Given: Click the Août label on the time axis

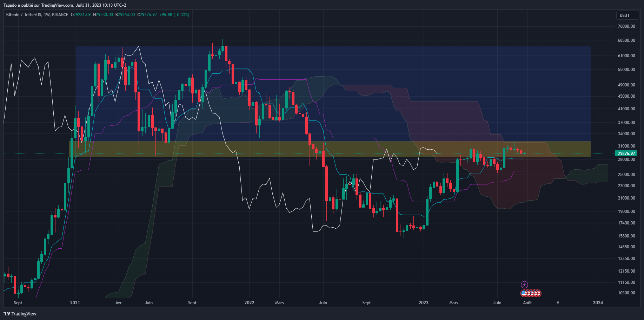Looking at the screenshot, I should [x=527, y=303].
